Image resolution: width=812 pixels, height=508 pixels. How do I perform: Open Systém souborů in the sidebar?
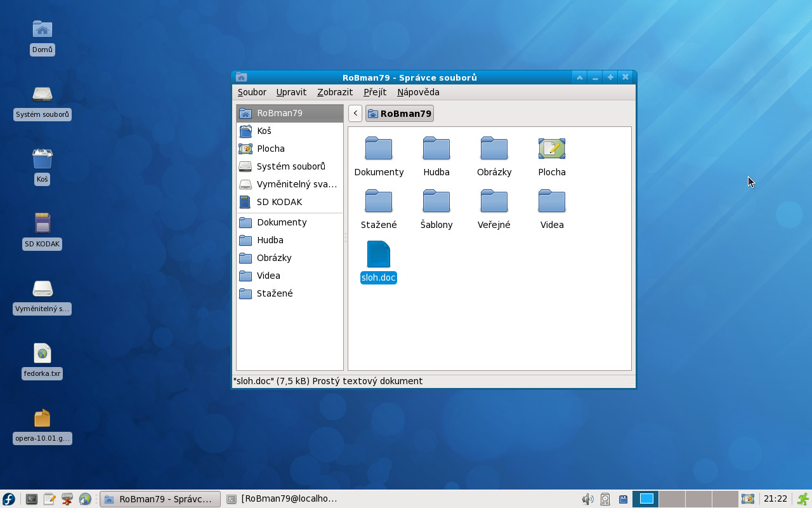tap(291, 166)
